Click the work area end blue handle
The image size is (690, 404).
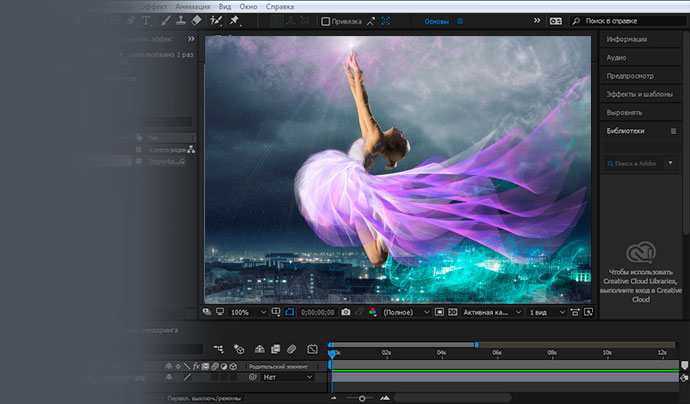(x=476, y=345)
